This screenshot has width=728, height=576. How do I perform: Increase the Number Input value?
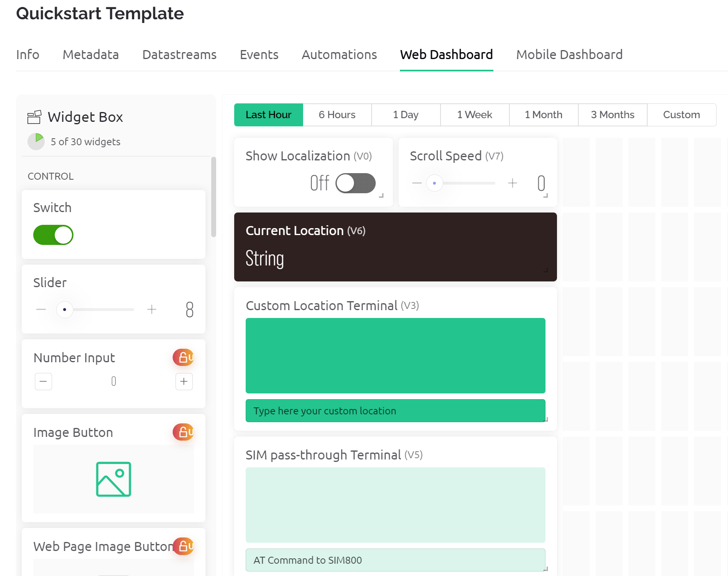[184, 382]
